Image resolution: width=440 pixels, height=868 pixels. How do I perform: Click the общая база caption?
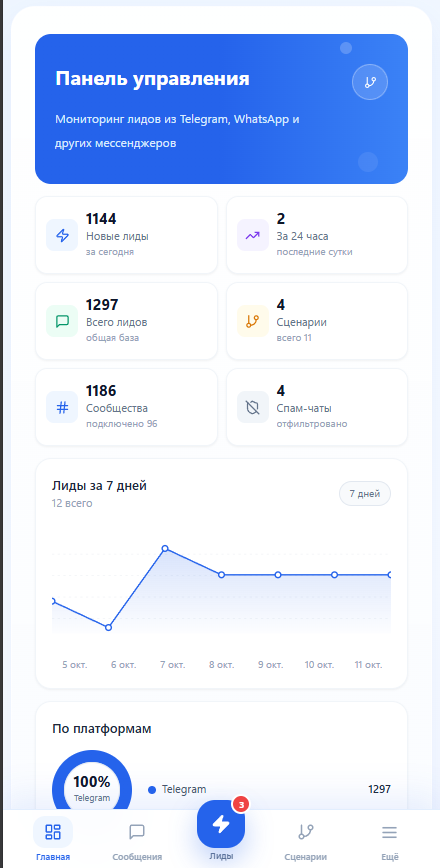click(112, 338)
